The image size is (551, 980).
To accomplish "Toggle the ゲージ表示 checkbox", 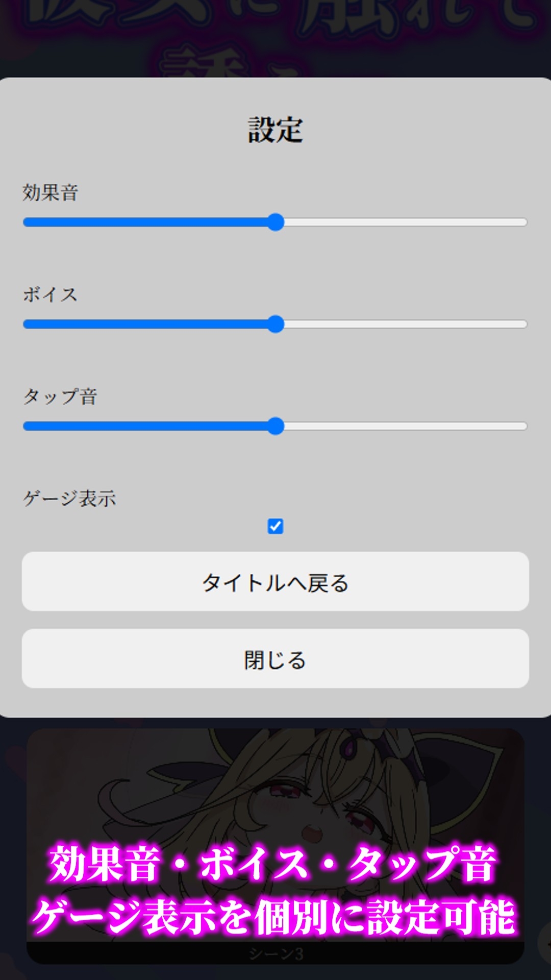I will coord(275,526).
